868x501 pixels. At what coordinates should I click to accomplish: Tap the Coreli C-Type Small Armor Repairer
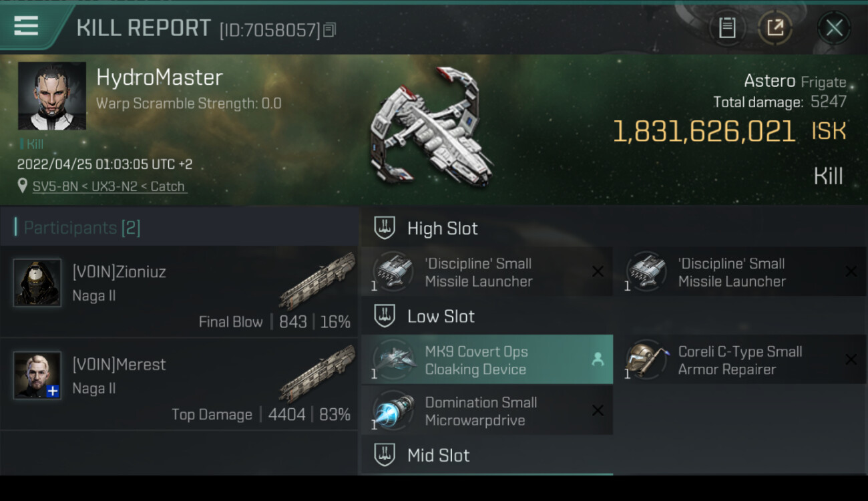coord(741,360)
